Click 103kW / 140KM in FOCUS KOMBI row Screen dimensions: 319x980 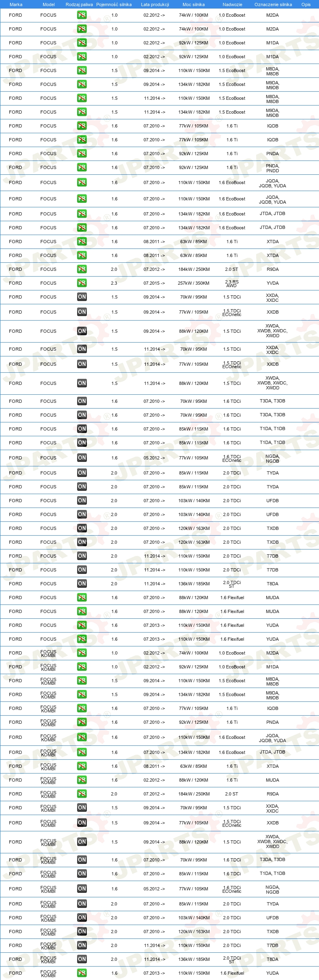pos(194,918)
